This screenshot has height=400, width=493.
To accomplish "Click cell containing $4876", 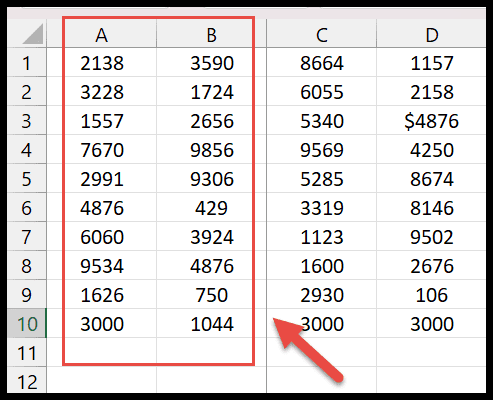I will (x=431, y=120).
